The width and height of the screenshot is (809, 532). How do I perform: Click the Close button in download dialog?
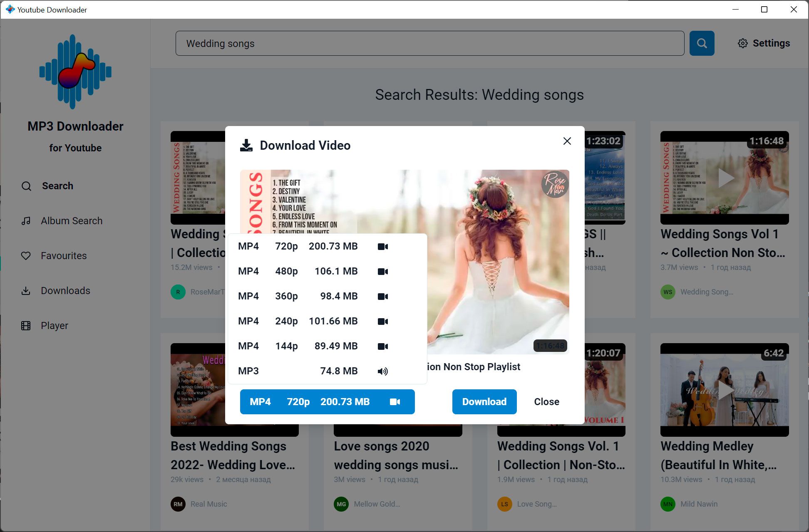click(x=545, y=402)
